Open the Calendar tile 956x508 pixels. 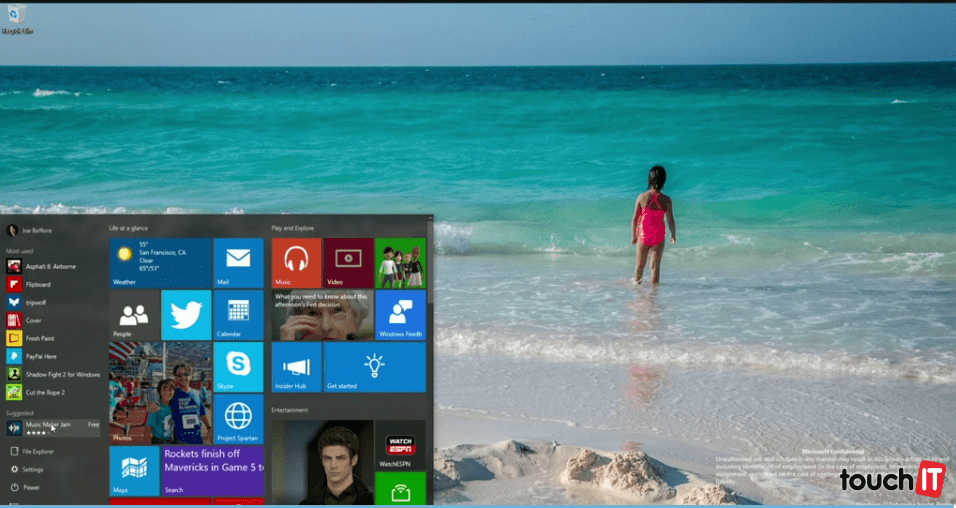[237, 315]
